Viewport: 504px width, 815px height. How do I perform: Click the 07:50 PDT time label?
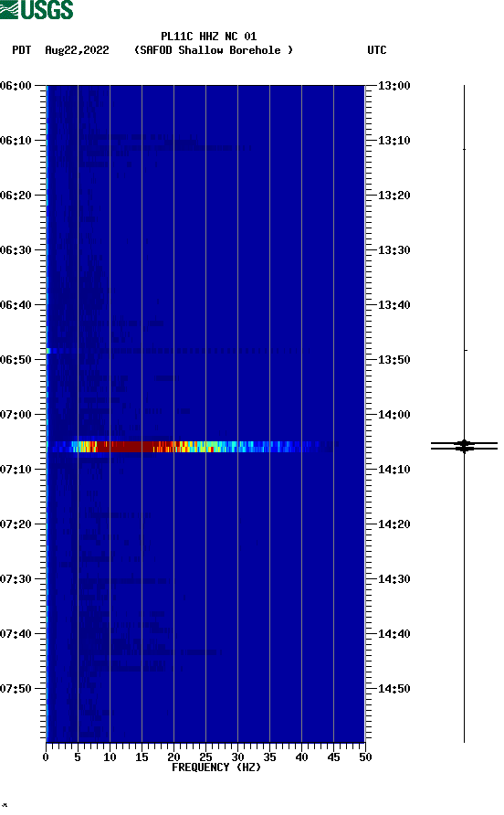pos(16,689)
